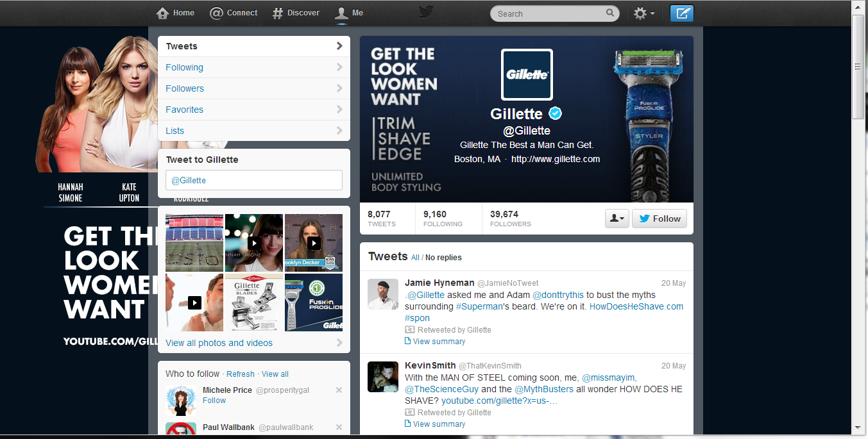Open the #Superman hashtag

[x=478, y=306]
